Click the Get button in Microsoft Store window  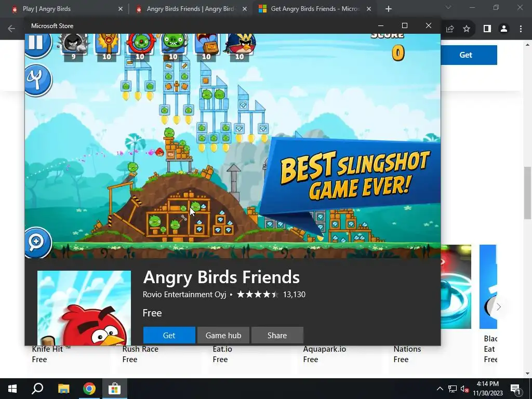click(169, 335)
